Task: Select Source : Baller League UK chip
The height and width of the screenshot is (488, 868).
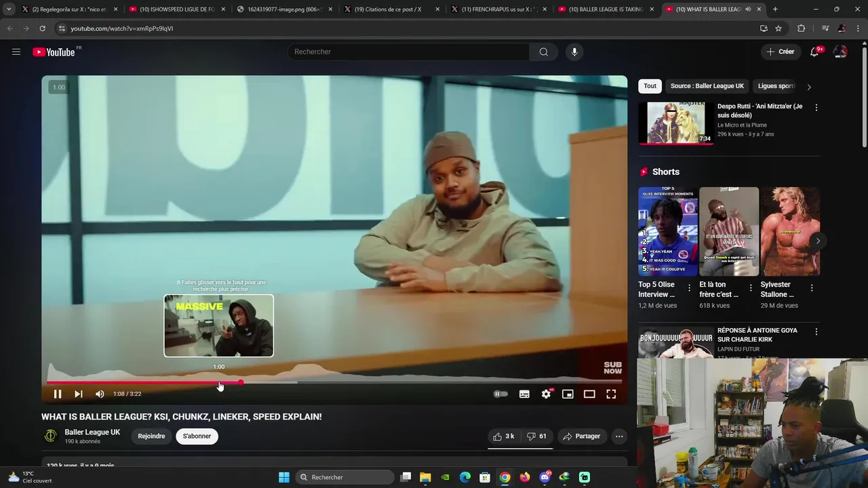Action: (x=707, y=86)
